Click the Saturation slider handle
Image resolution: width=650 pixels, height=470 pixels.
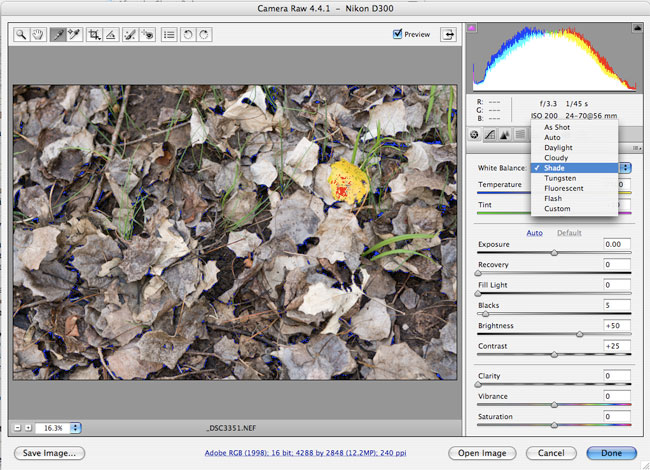pyautogui.click(x=554, y=425)
